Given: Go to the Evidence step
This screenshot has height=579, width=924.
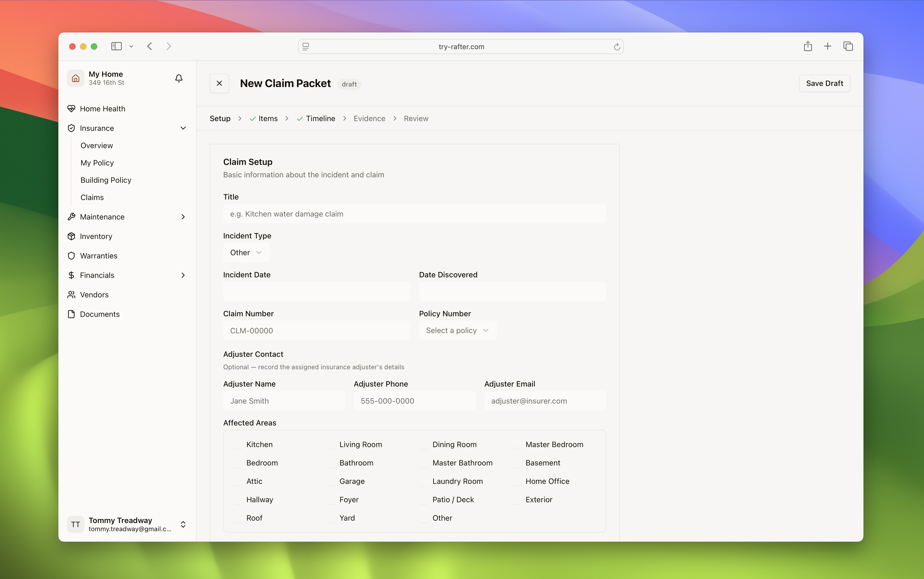Looking at the screenshot, I should (x=369, y=118).
